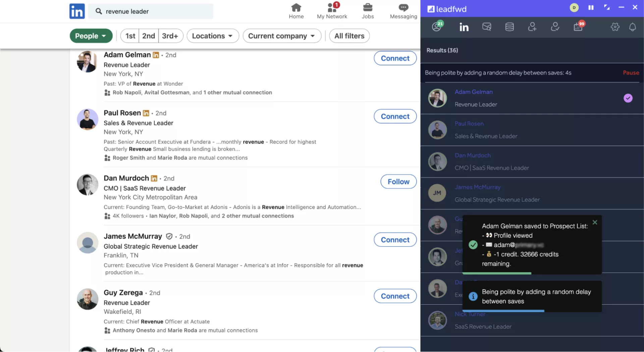This screenshot has width=644, height=352.
Task: Click the add prospect icon in leadfwd
Action: (532, 27)
